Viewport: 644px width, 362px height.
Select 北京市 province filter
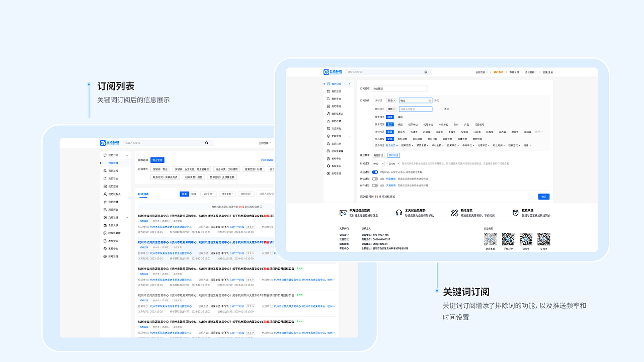pyautogui.click(x=401, y=132)
